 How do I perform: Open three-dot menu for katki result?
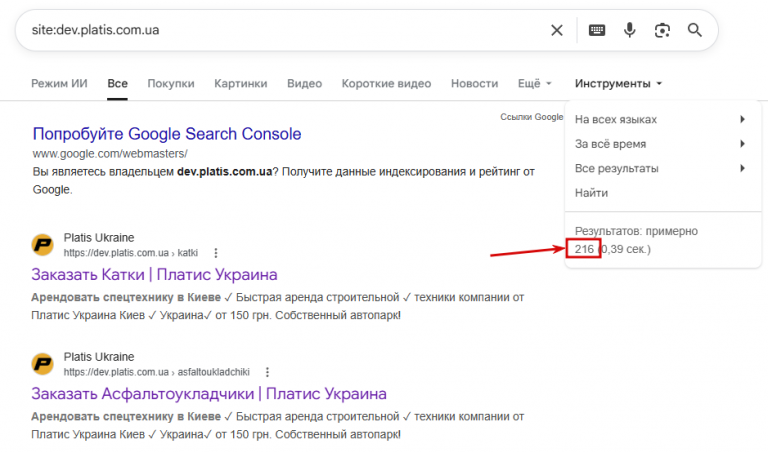tap(216, 253)
